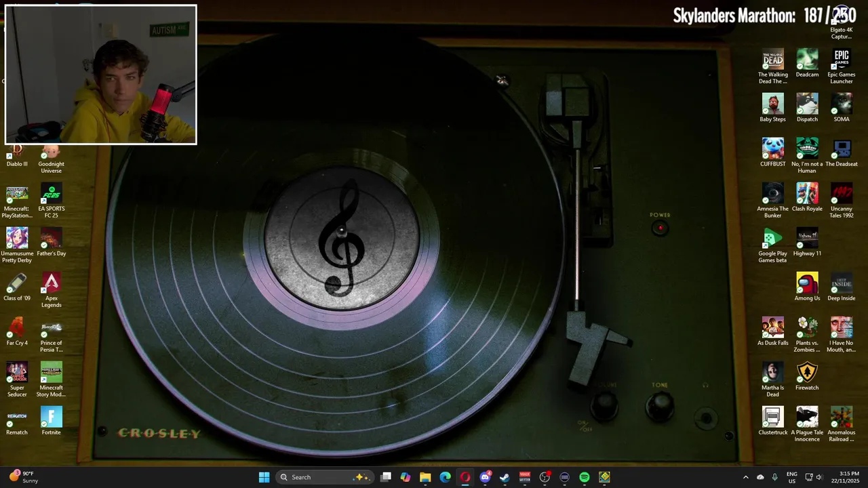Screen dimensions: 868x488
Task: Open the volume control in tray
Action: click(x=818, y=477)
